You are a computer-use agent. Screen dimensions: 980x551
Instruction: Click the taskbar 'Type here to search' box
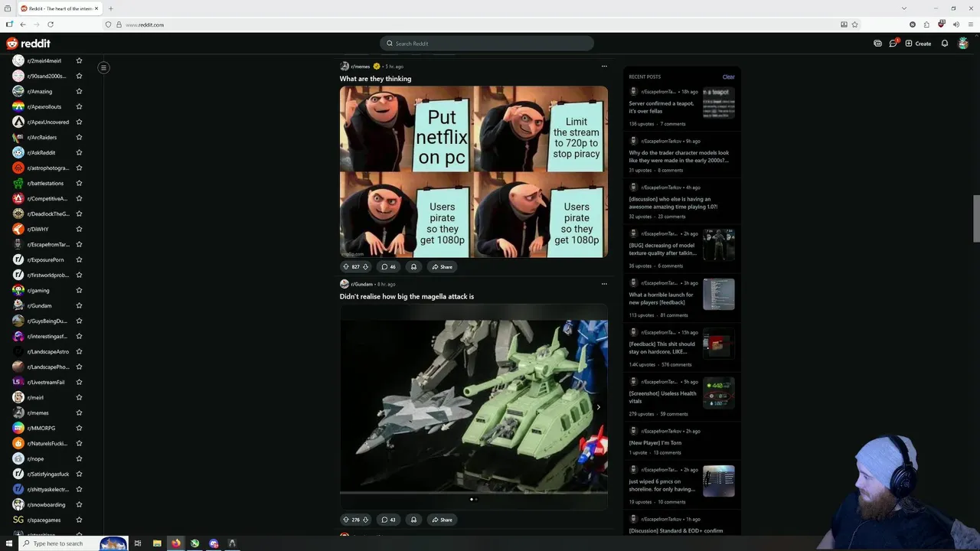(x=74, y=543)
